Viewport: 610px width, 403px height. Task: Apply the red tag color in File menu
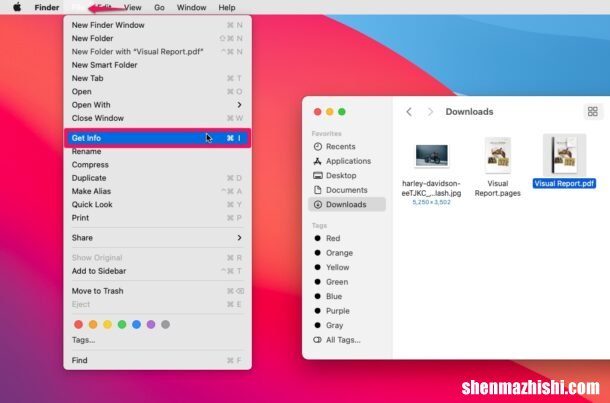78,324
